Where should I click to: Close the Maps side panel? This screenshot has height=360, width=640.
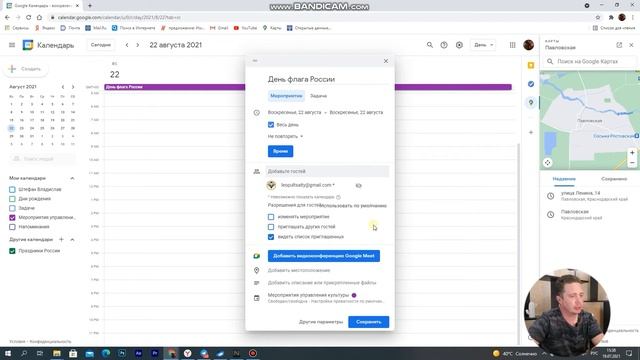(x=631, y=45)
